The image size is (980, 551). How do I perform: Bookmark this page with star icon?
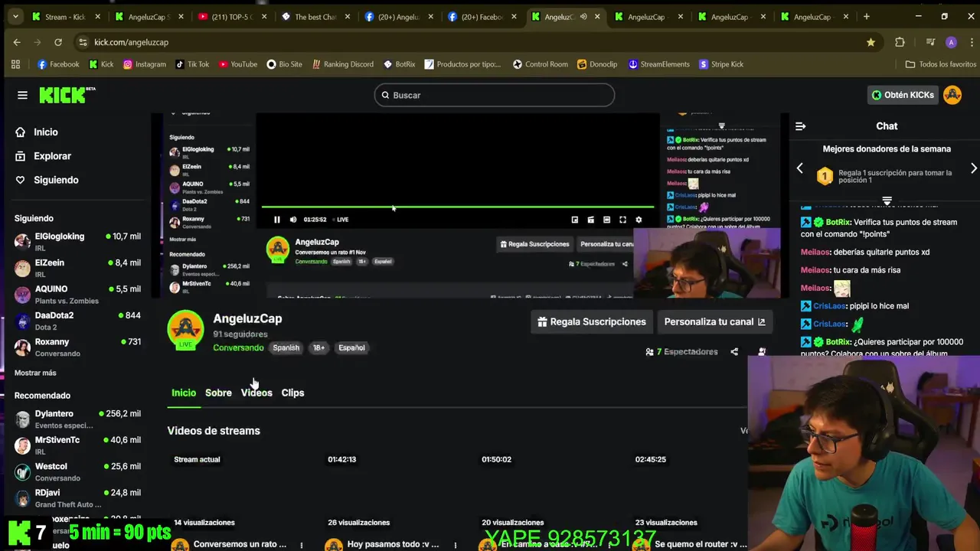pos(871,42)
